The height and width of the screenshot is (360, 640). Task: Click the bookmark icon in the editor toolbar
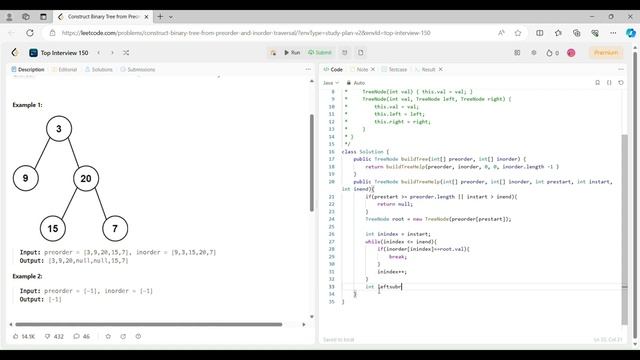point(598,82)
